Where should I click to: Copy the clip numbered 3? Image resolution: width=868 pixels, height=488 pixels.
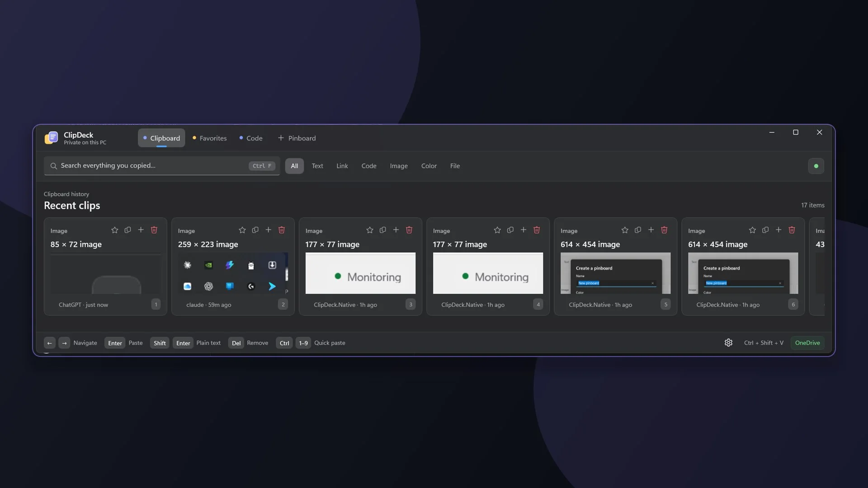point(382,230)
